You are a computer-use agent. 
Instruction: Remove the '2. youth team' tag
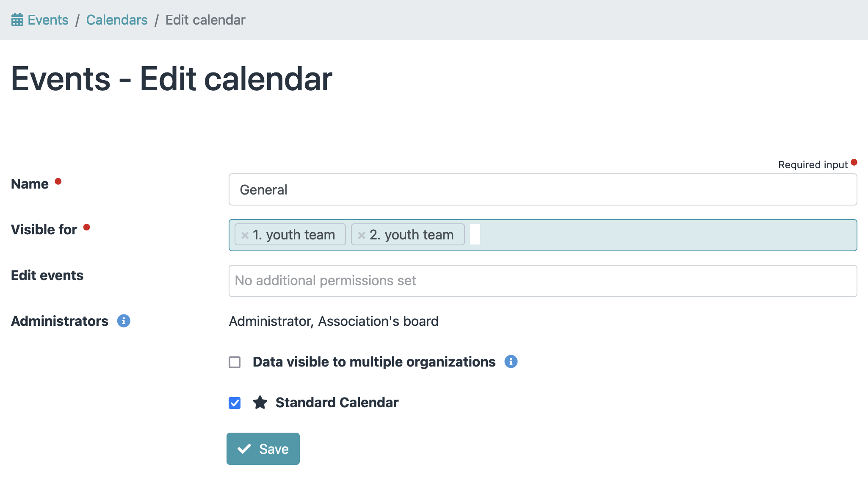tap(362, 235)
